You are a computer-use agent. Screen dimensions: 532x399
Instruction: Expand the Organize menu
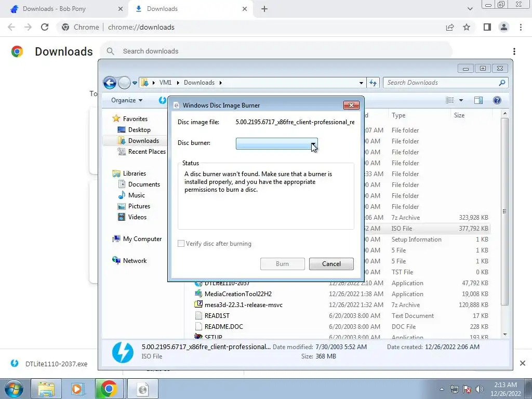[x=127, y=100]
